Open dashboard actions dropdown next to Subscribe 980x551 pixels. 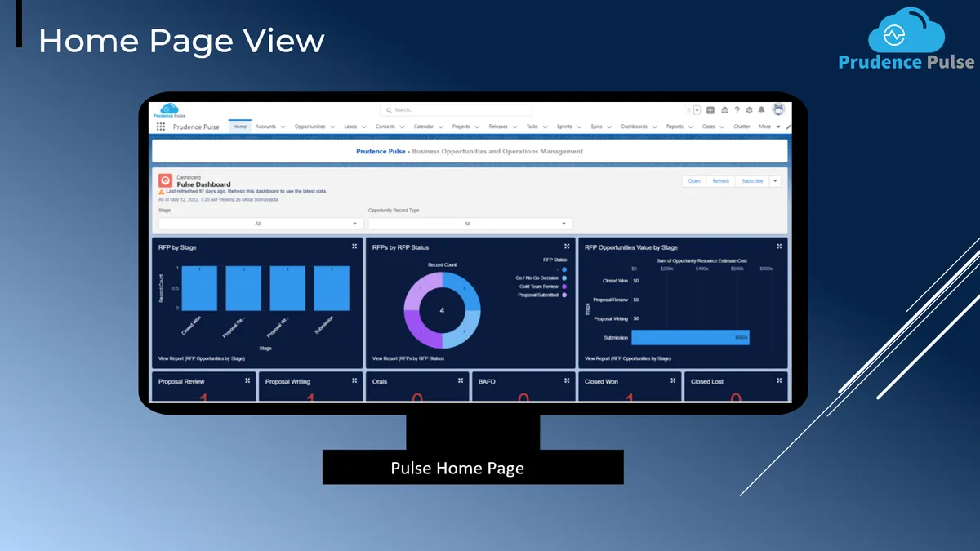coord(775,181)
